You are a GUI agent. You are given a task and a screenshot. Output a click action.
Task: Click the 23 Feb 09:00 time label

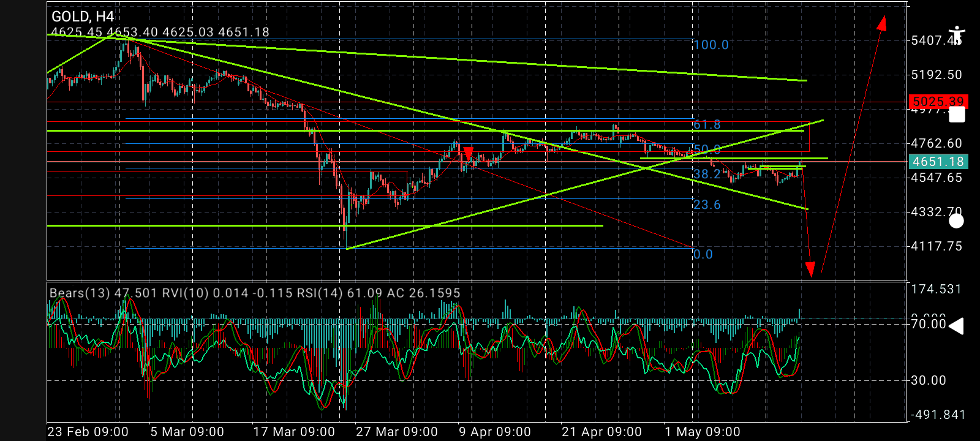click(88, 432)
